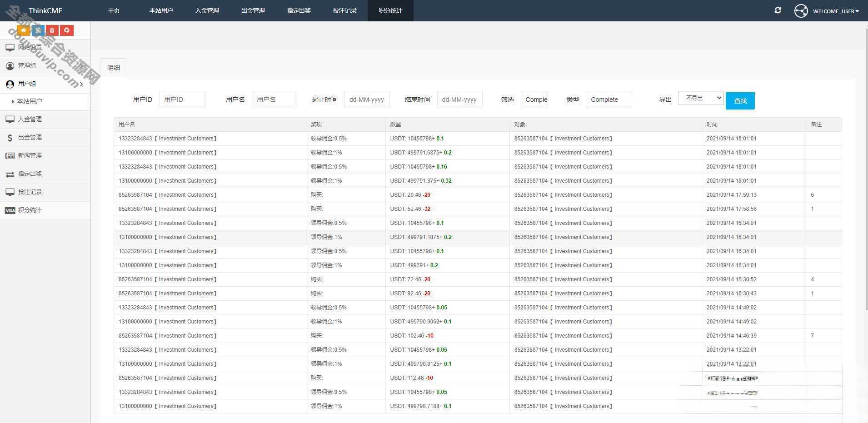
Task: Click monitor icon beside 网站设置
Action: 10,47
